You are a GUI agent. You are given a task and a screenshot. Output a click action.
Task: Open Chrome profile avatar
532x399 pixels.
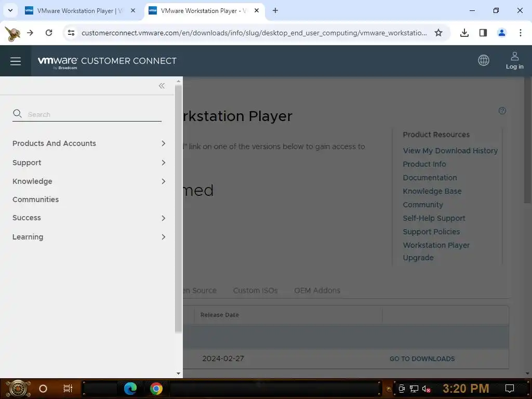(501, 33)
